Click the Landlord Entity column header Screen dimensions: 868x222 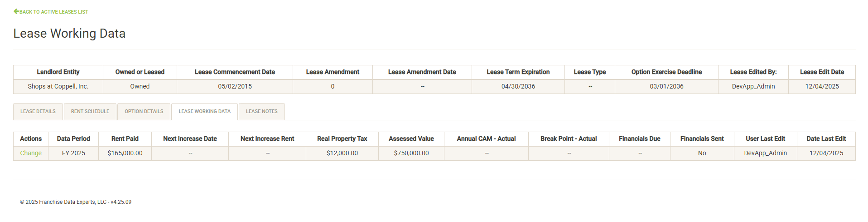point(58,72)
